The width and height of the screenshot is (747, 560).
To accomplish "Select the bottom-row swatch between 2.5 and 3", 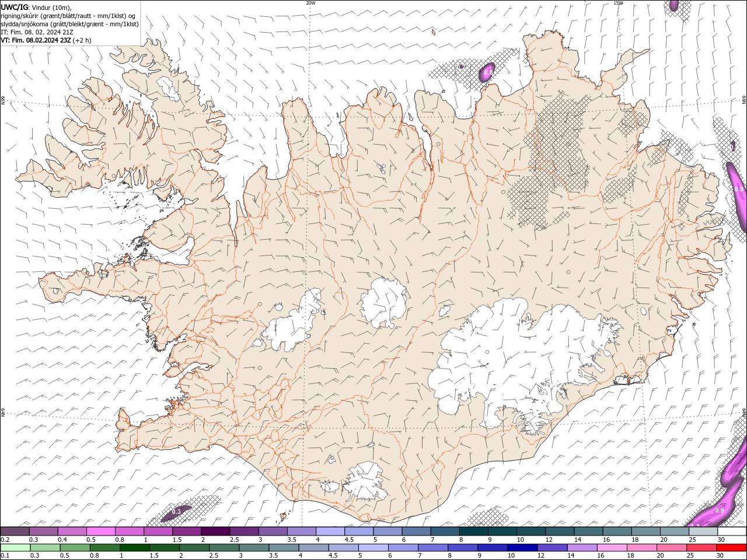I will tap(224, 547).
